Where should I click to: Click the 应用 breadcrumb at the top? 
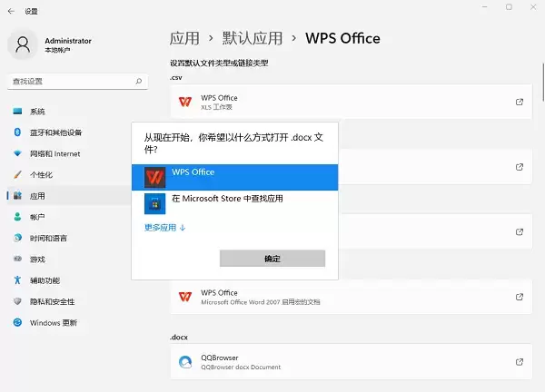tap(184, 38)
